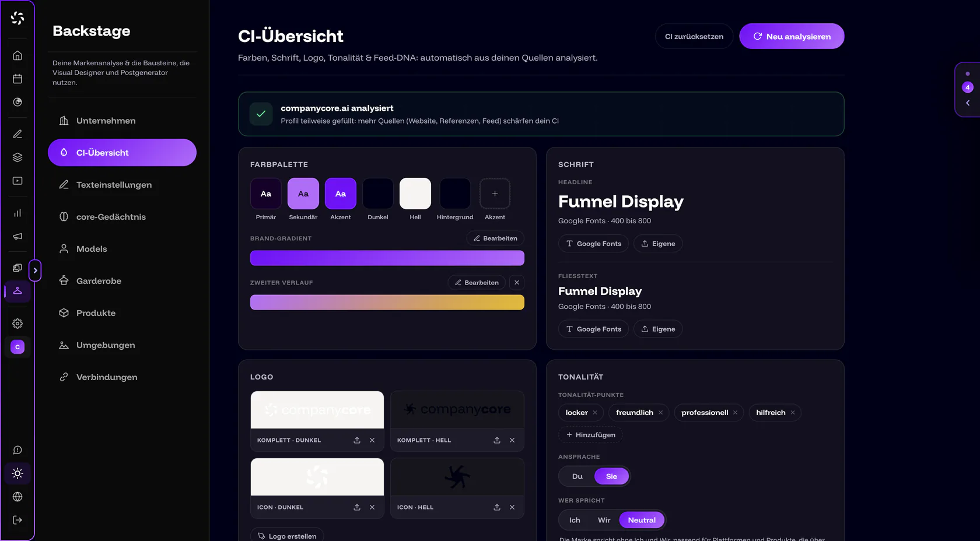980x541 pixels.
Task: Select the Hell color swatch
Action: [415, 194]
